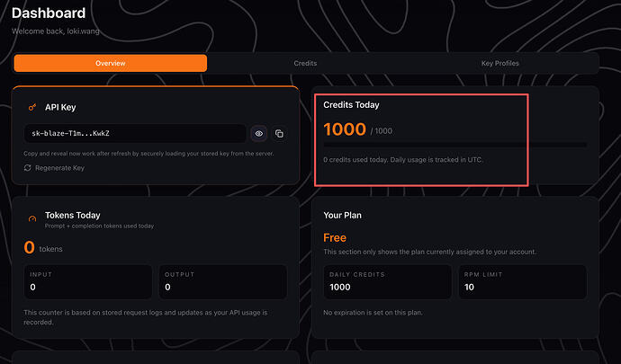This screenshot has height=364, width=621.
Task: Select the INPUT tokens box
Action: point(88,281)
